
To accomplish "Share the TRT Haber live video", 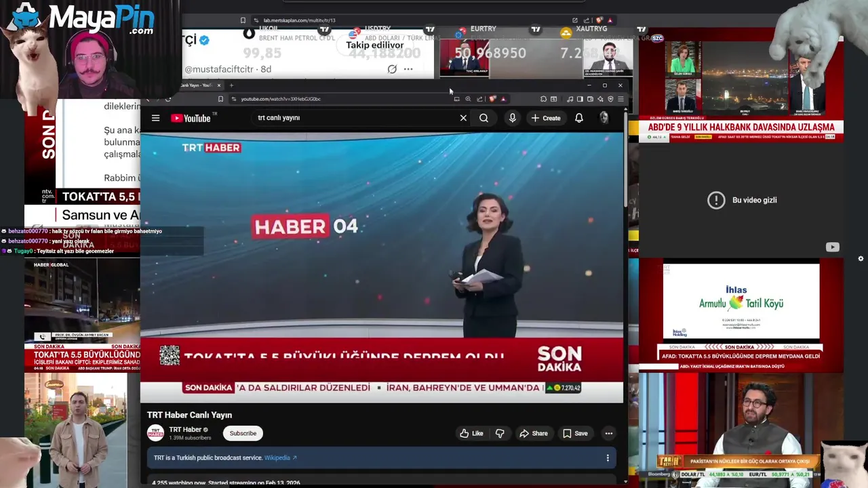I will 533,434.
